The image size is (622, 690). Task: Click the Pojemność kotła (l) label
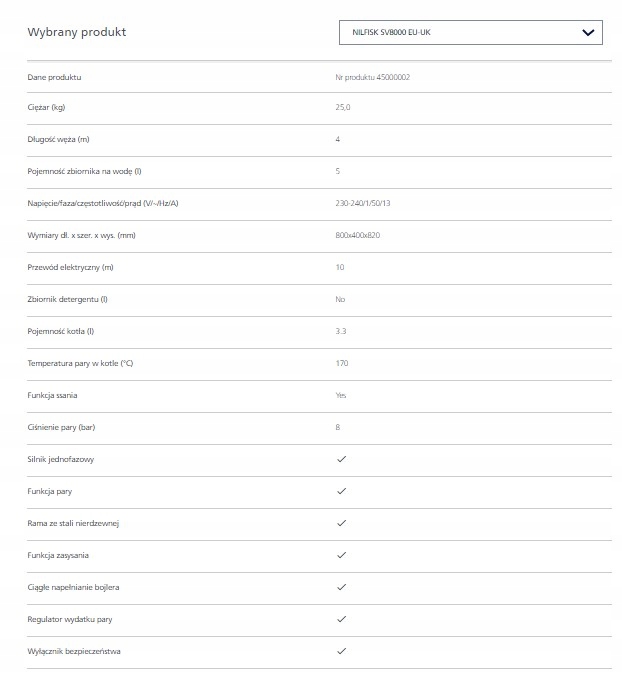(60, 331)
